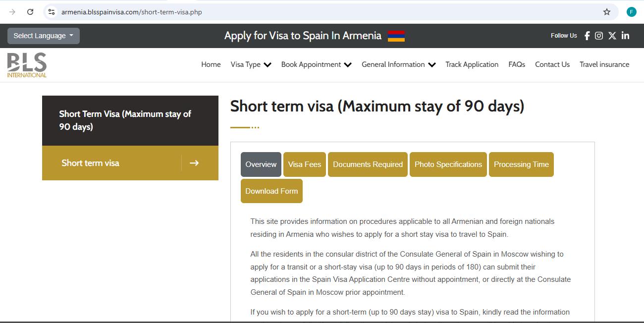Click the Travel insurance link

coord(604,64)
